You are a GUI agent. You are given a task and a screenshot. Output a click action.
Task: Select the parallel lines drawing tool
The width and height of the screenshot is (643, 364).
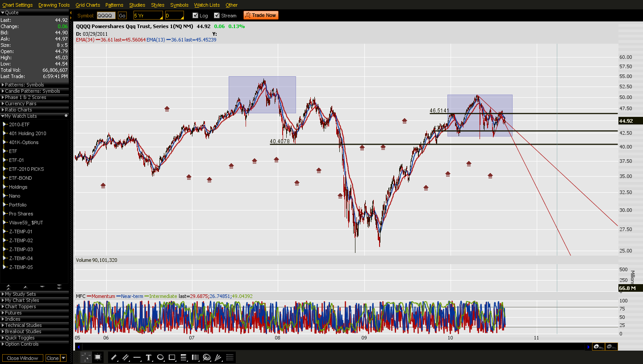[x=125, y=357]
